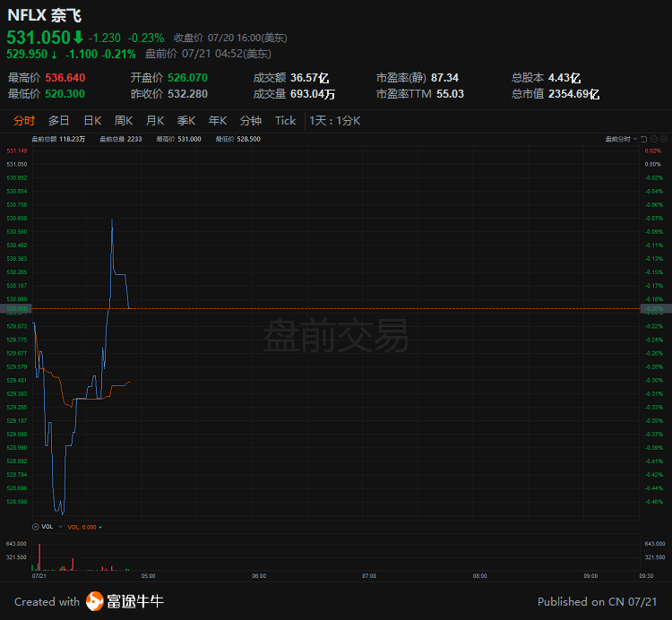The image size is (672, 620).
Task: Click the circled minus zoom-out icon
Action: click(654, 139)
